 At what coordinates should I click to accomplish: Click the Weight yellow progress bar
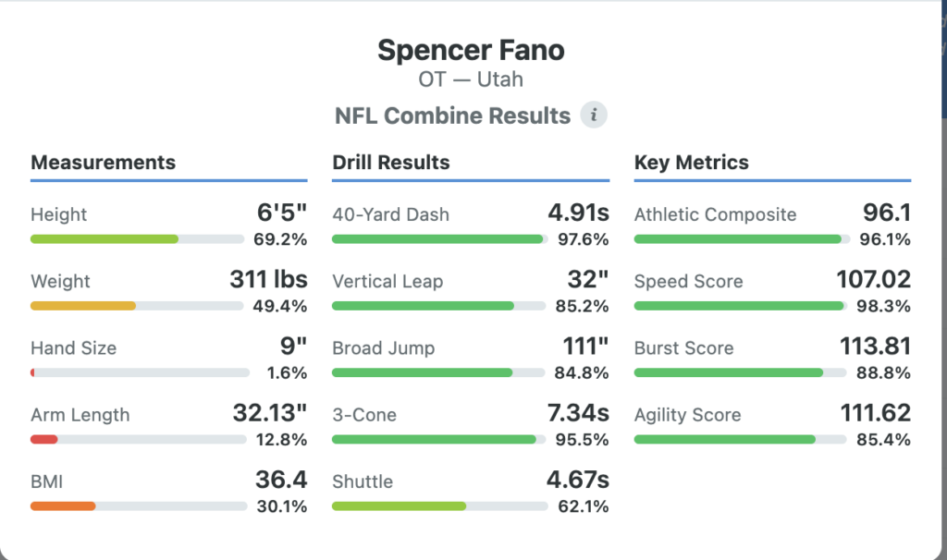[139, 306]
